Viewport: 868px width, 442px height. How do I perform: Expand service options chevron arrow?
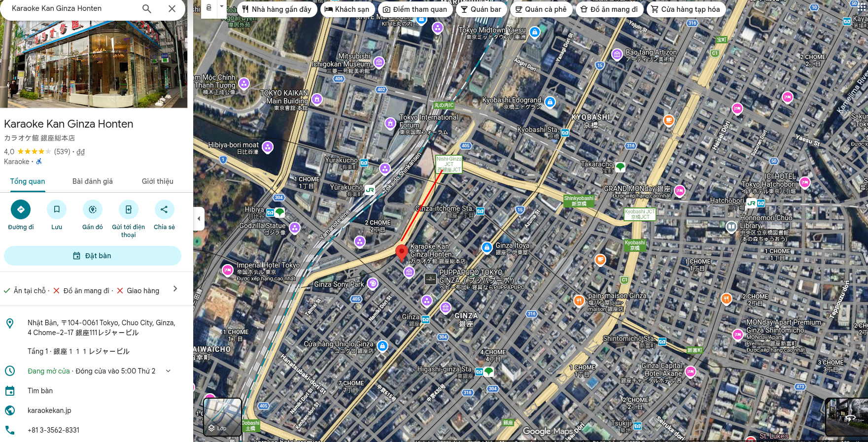pyautogui.click(x=175, y=289)
